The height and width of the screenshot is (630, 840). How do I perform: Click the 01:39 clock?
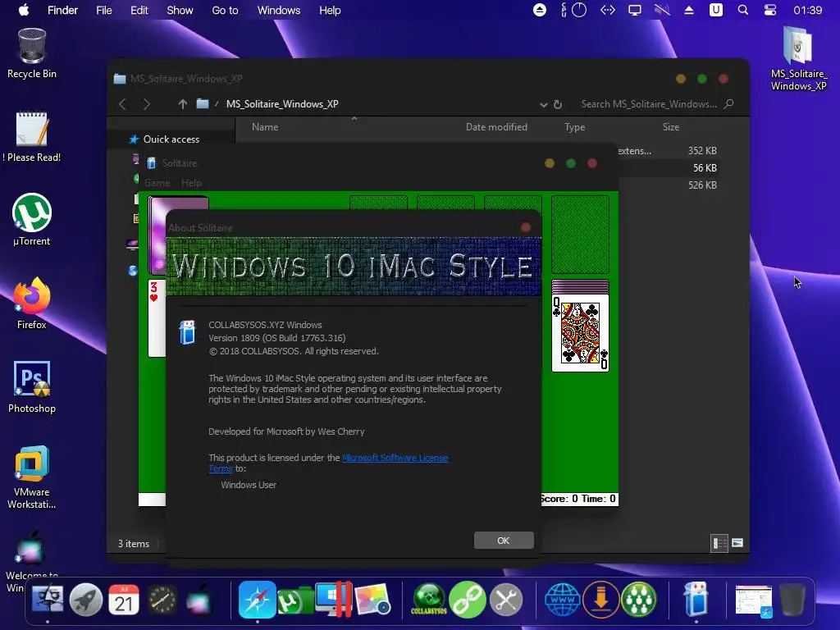(x=807, y=10)
